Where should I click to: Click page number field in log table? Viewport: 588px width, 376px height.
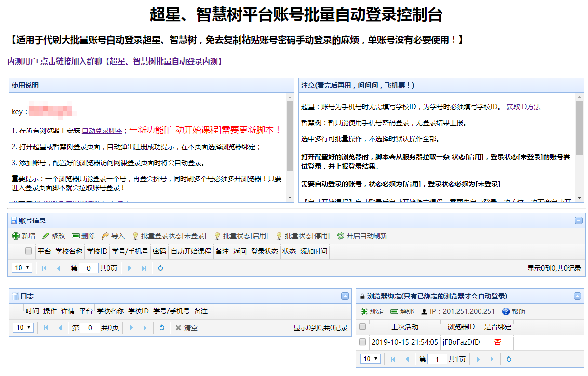coord(90,328)
